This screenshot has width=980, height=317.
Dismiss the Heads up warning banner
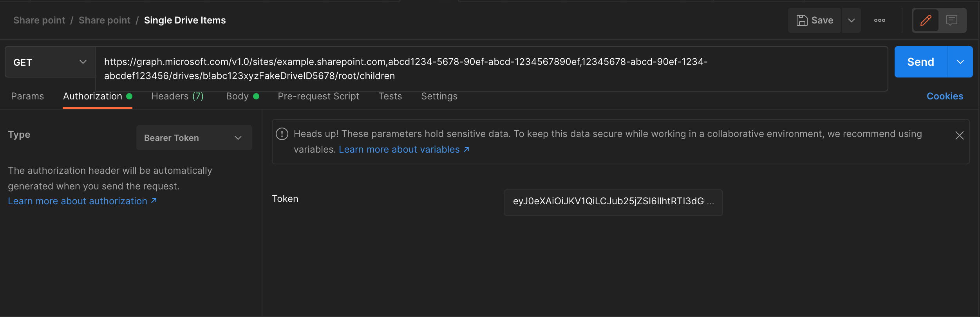(x=959, y=136)
